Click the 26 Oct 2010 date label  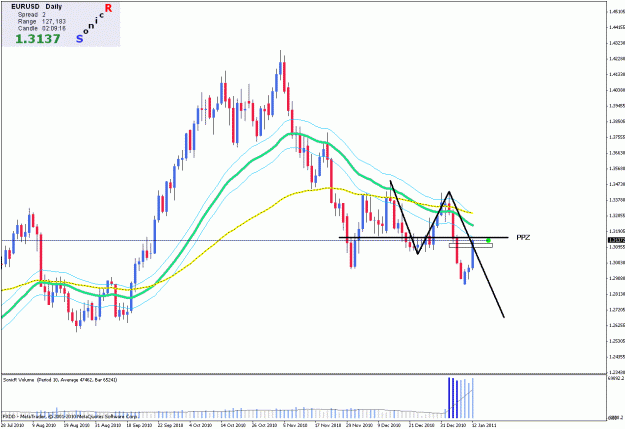pyautogui.click(x=265, y=425)
